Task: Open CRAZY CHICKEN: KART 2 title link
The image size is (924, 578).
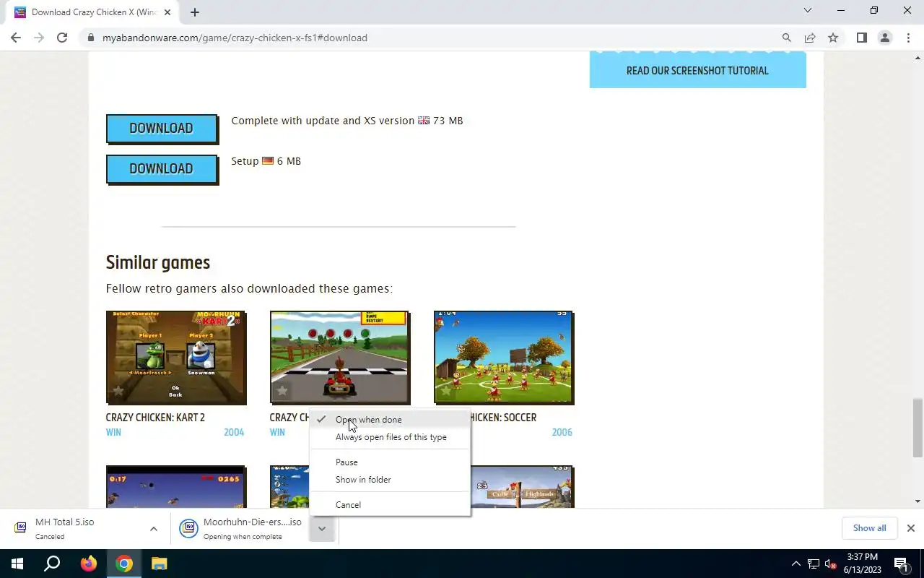Action: click(155, 418)
